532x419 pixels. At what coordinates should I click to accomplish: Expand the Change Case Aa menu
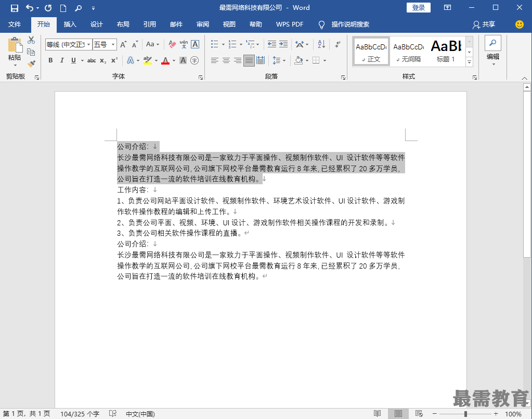click(x=153, y=44)
